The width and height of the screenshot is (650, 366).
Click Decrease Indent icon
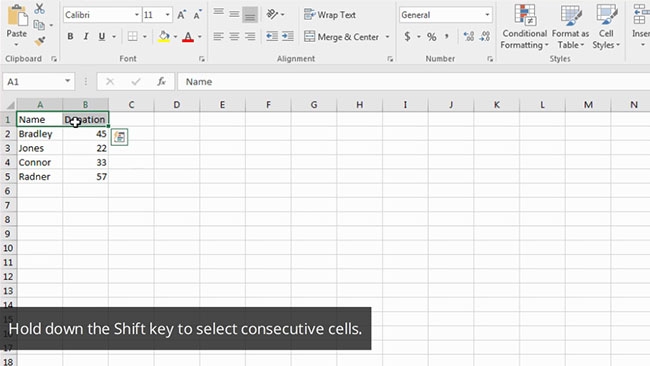[272, 36]
